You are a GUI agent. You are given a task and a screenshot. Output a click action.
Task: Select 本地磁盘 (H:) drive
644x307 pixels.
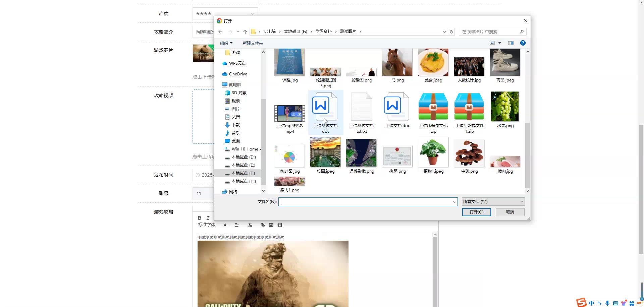pyautogui.click(x=240, y=181)
